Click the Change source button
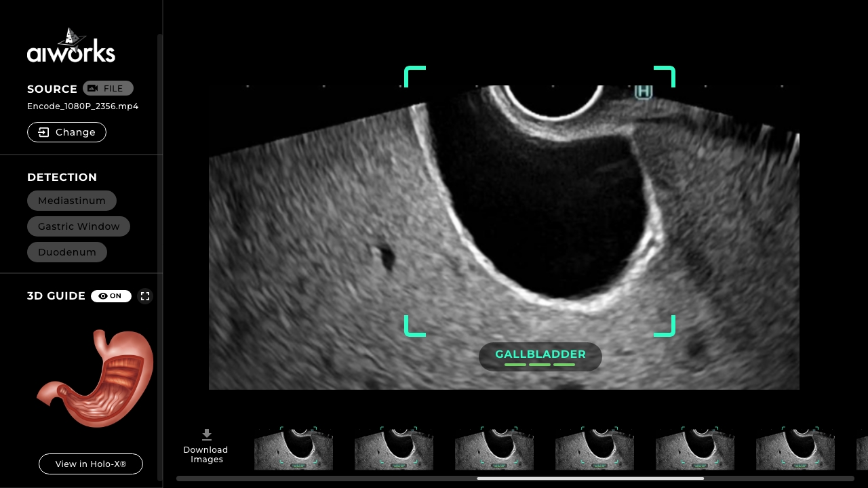Image resolution: width=868 pixels, height=488 pixels. [66, 132]
